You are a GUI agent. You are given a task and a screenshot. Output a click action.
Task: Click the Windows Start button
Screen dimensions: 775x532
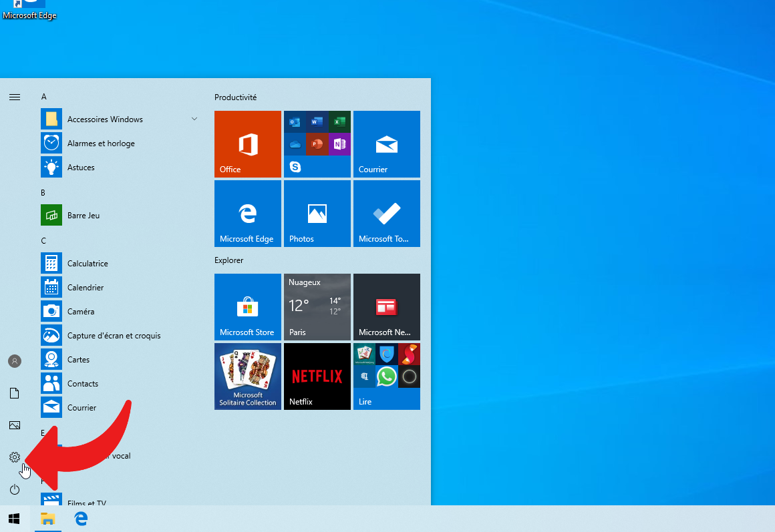[x=14, y=519]
